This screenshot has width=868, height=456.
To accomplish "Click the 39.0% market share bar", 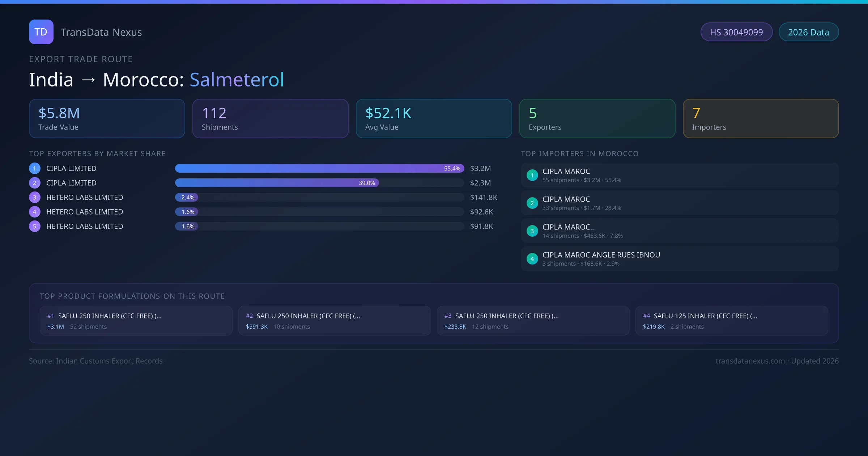I will tap(277, 183).
